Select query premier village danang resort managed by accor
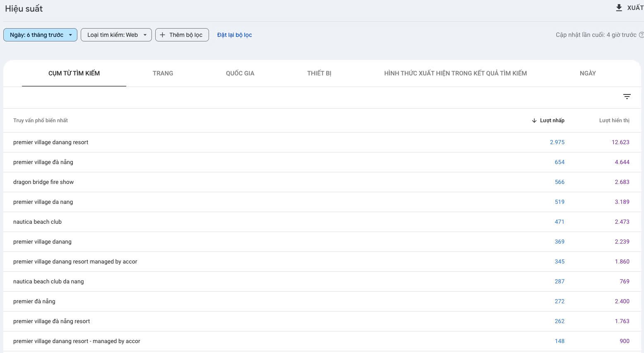644x353 pixels. [75, 261]
